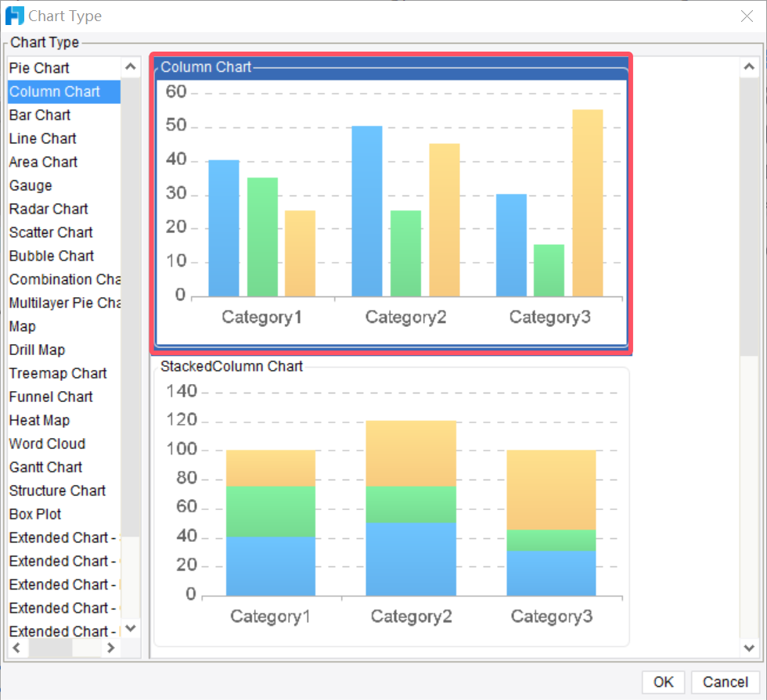Choose Gantt Chart type
Viewport: 767px width, 700px height.
pos(64,467)
